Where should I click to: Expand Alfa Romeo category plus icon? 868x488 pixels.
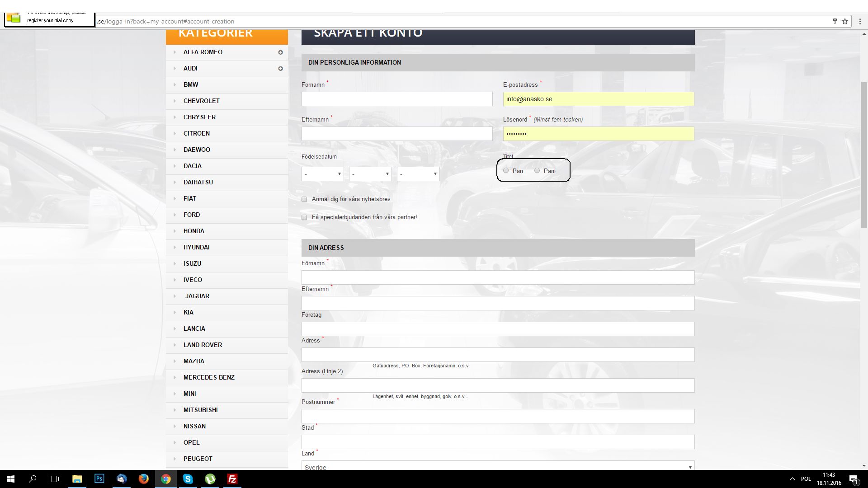tap(280, 52)
